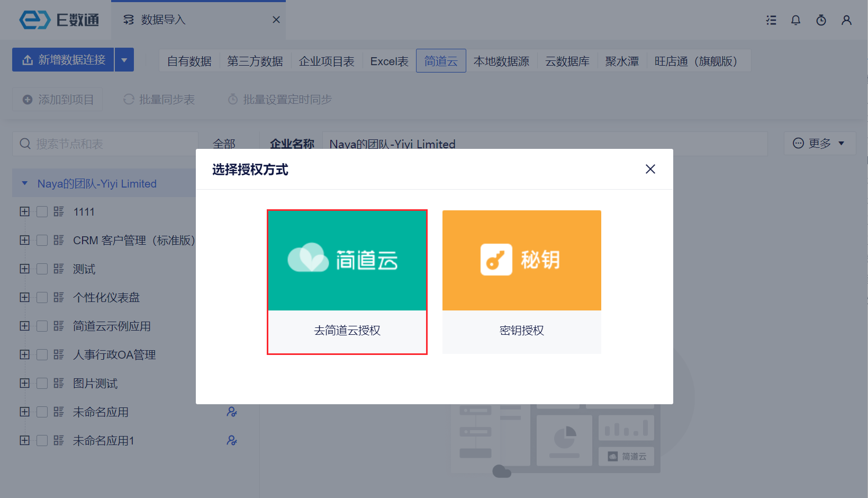Tick the checkbox for 1111
The height and width of the screenshot is (498, 868).
pyautogui.click(x=42, y=211)
